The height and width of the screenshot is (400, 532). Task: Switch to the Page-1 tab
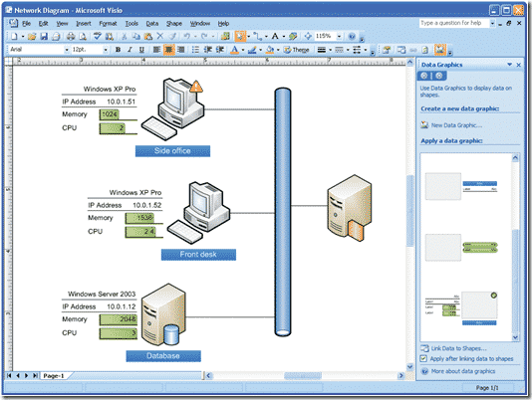[54, 375]
